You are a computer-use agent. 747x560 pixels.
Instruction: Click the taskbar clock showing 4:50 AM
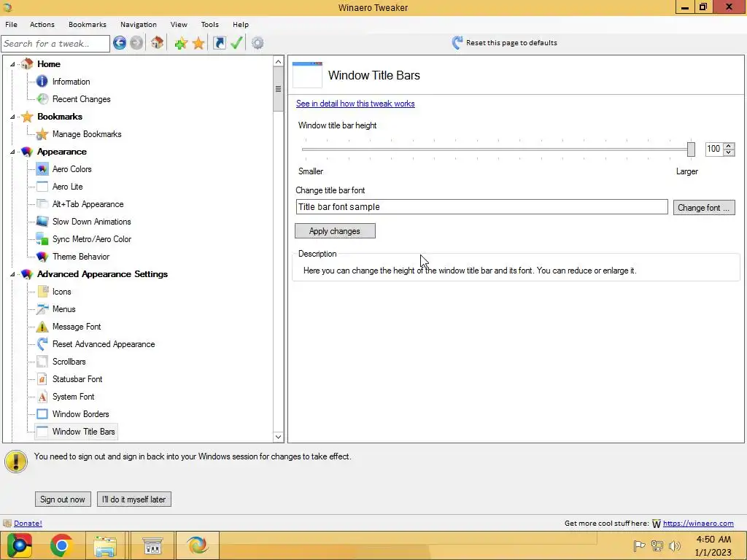[x=713, y=545]
